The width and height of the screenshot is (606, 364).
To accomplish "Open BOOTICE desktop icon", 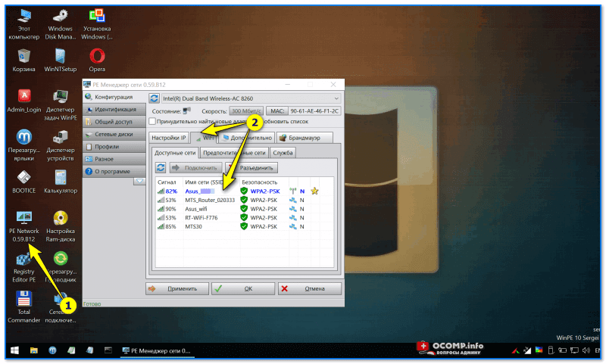I will pos(24,182).
